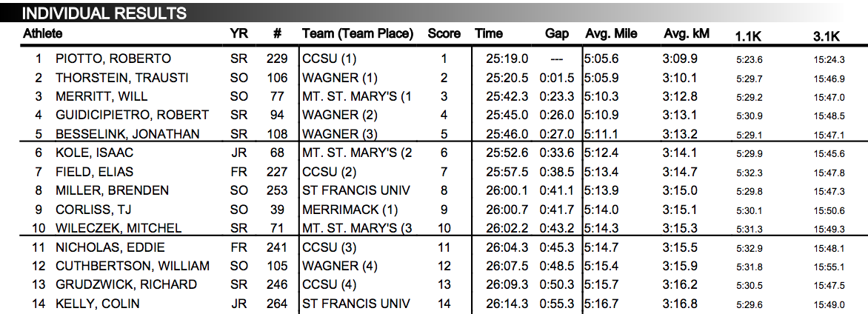Viewport: 868px width, 314px height.
Task: Click the 3.1K split column header
Action: pyautogui.click(x=827, y=36)
